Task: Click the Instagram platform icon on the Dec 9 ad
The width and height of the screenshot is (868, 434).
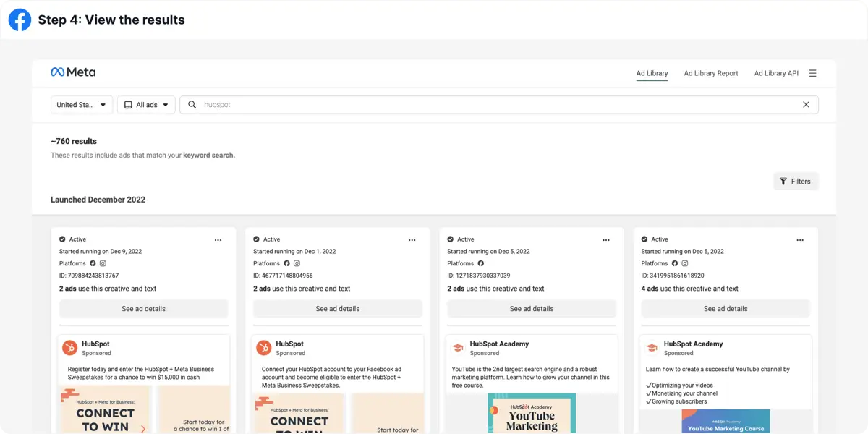Action: tap(103, 264)
